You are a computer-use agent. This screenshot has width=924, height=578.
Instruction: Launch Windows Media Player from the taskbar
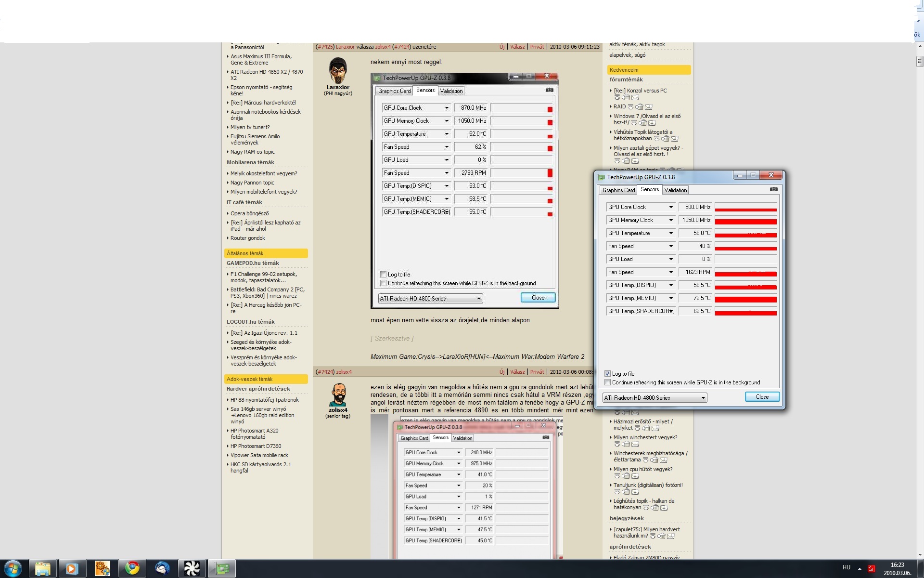point(72,568)
